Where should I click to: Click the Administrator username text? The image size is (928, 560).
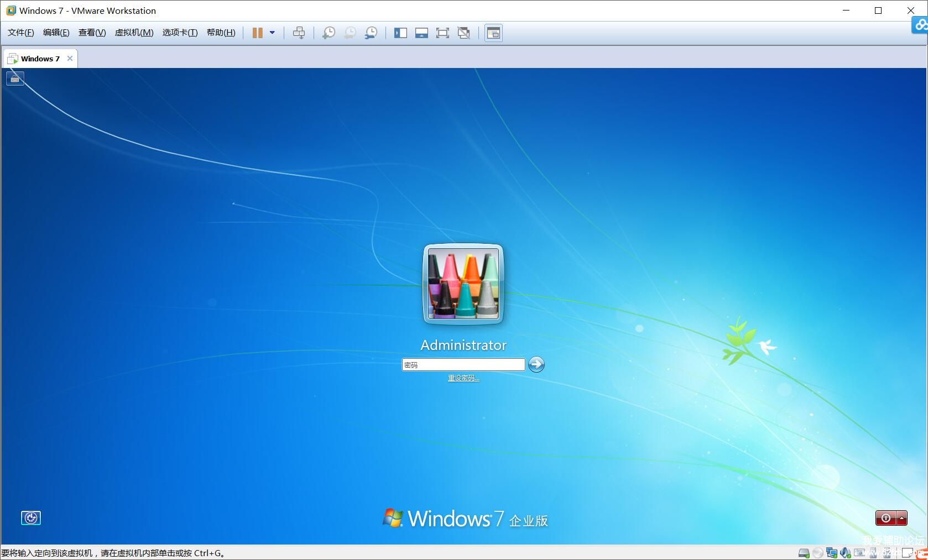463,345
